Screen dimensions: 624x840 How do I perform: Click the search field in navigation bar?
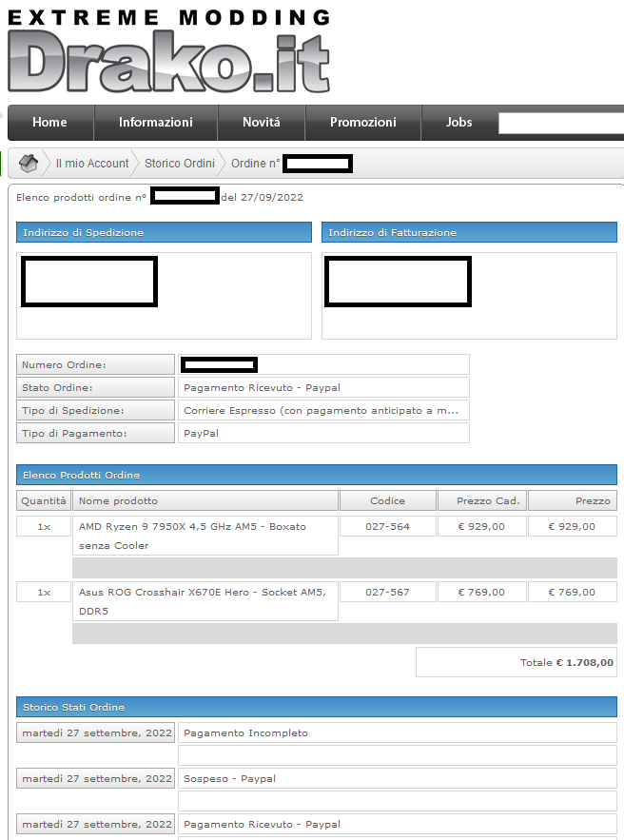coord(561,123)
